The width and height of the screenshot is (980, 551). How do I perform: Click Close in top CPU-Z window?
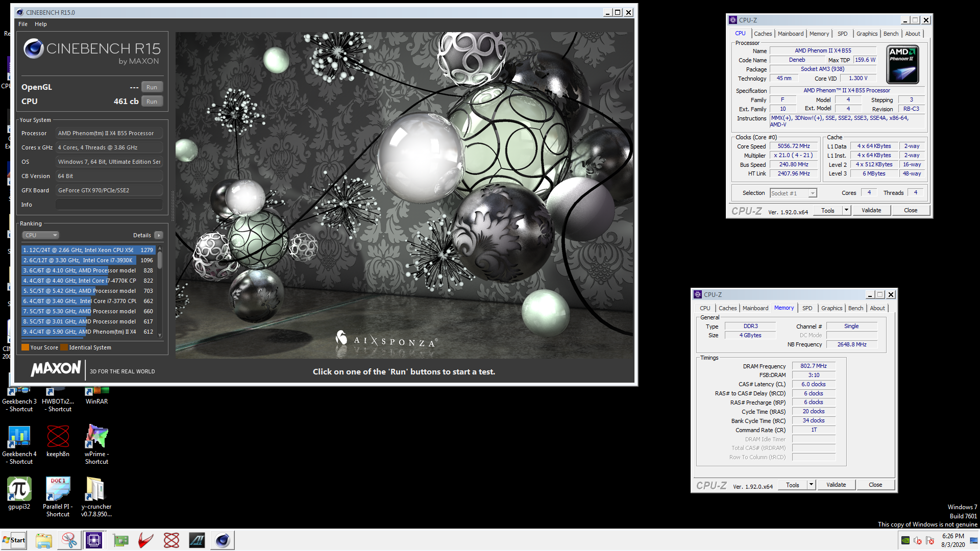point(911,210)
